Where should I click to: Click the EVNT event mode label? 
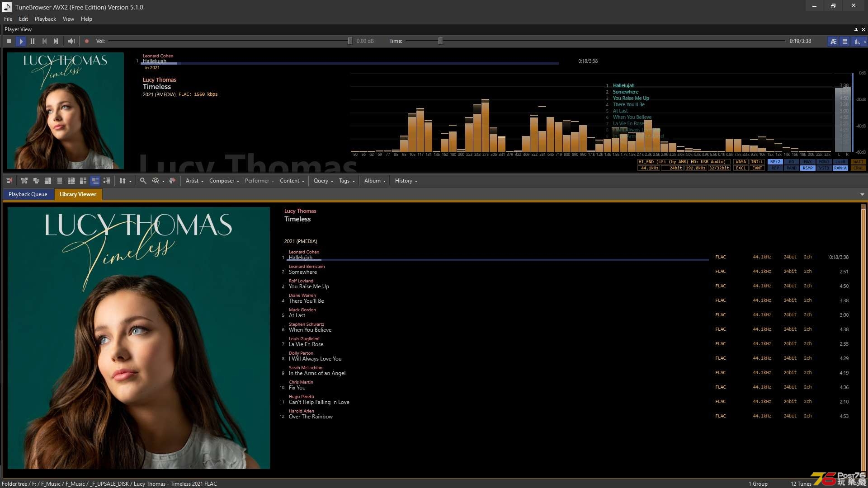[x=757, y=168]
